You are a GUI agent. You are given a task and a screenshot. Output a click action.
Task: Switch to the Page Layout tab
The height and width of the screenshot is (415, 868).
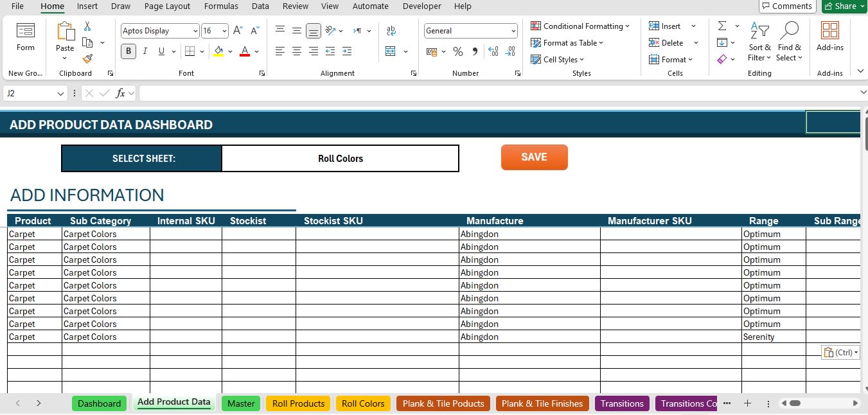167,6
